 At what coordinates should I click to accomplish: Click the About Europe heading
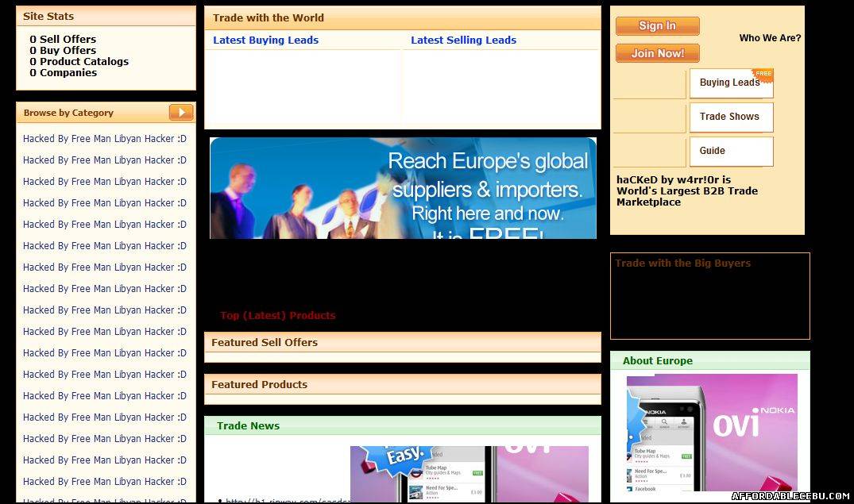tap(658, 361)
